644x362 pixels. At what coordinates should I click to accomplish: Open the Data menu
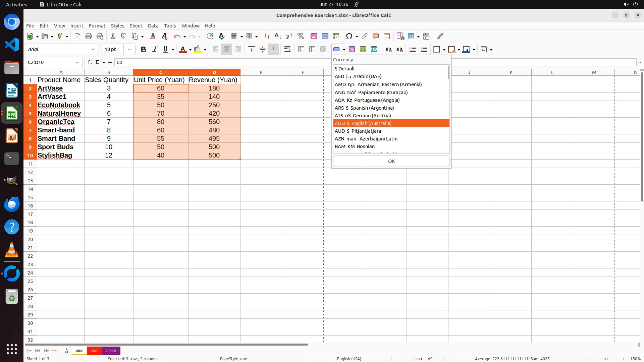click(x=153, y=26)
